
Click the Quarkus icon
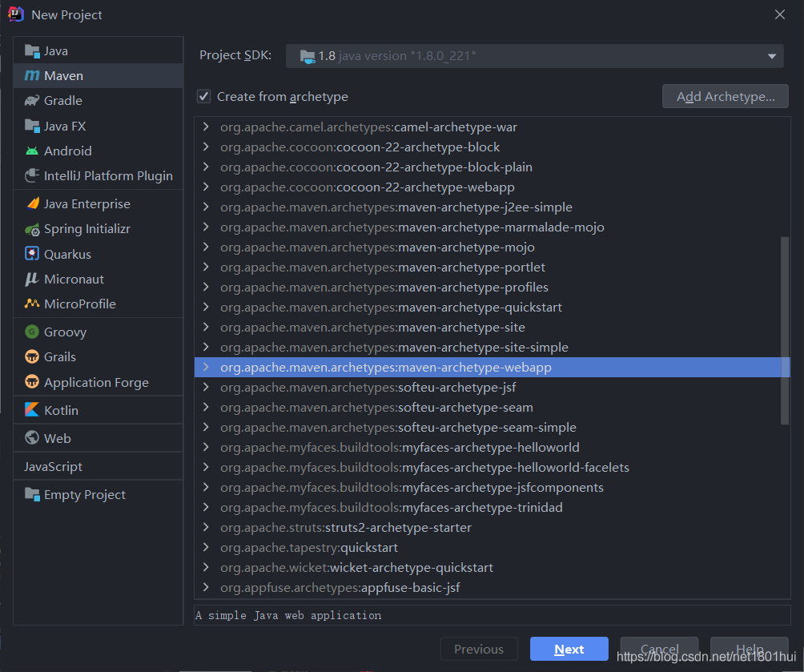(32, 253)
